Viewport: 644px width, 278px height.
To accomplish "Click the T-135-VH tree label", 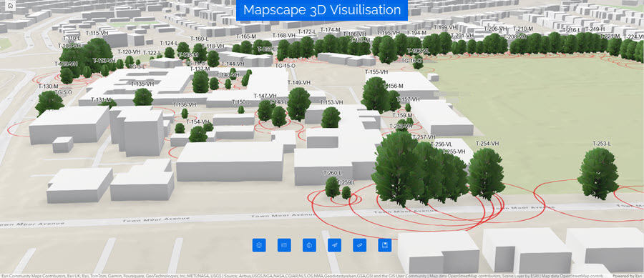I will [x=142, y=84].
